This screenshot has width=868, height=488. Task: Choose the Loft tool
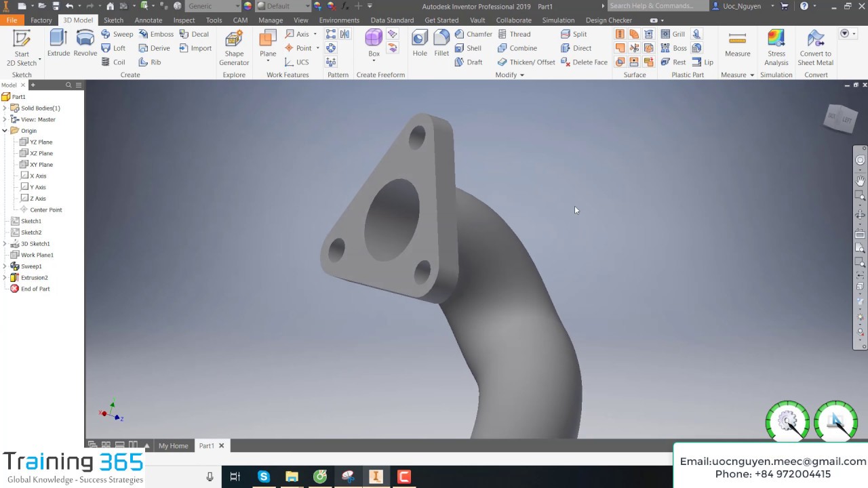tap(113, 48)
